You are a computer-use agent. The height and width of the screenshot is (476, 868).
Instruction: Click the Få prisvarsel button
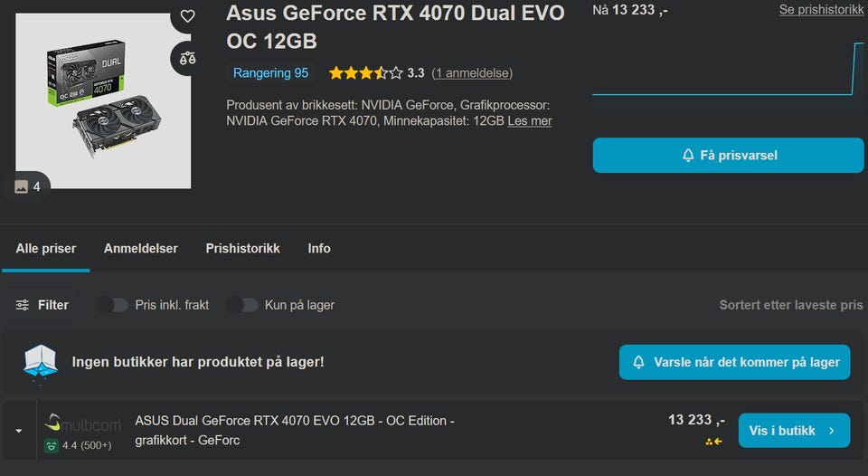[x=728, y=155]
